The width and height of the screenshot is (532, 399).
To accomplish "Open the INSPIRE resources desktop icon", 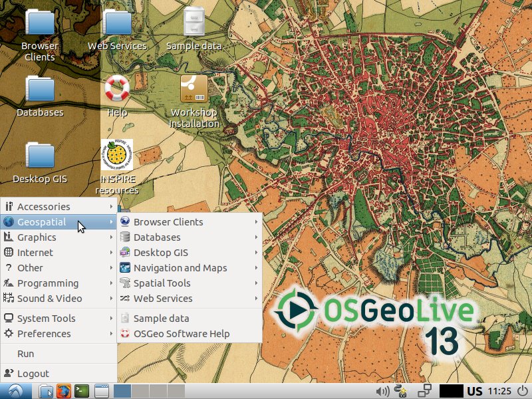I will pyautogui.click(x=117, y=154).
